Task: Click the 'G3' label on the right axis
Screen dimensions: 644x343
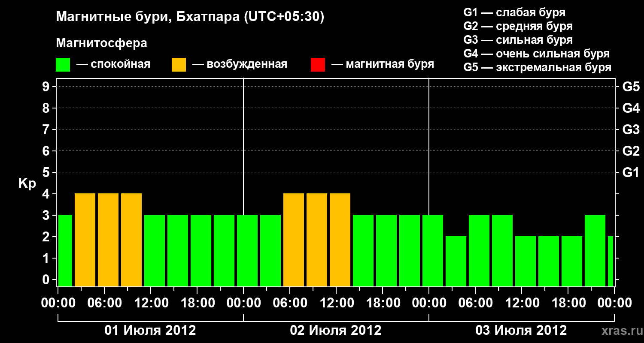Action: pos(631,129)
